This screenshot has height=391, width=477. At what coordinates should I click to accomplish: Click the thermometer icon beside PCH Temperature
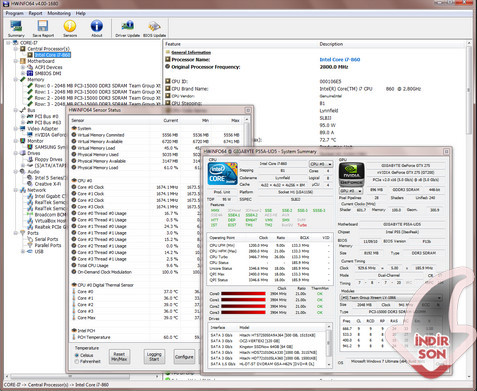74,337
